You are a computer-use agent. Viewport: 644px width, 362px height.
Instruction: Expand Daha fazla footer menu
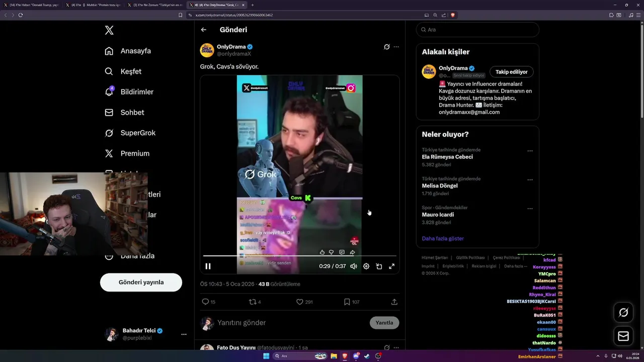pos(516,266)
